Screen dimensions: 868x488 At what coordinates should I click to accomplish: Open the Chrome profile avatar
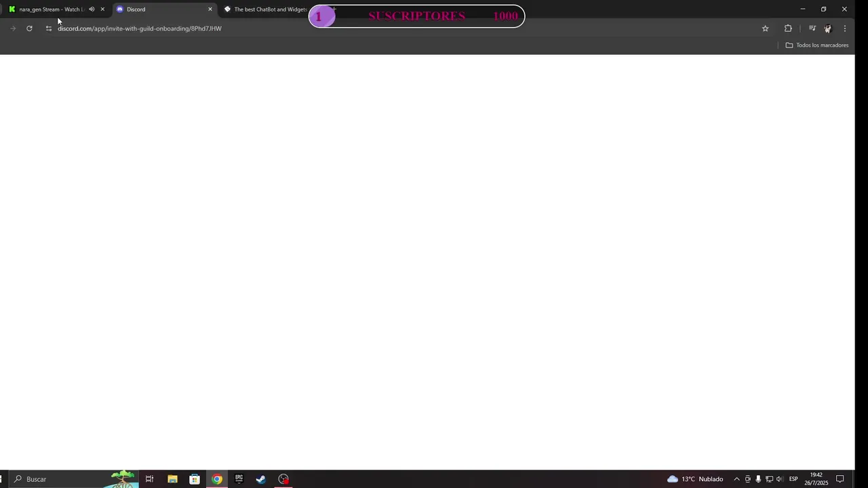(827, 28)
